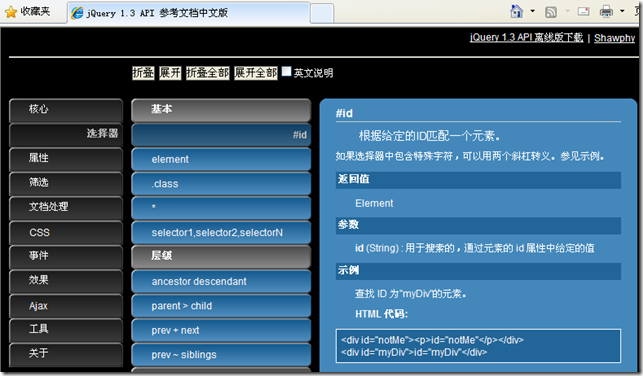Open the 事件 category
The width and height of the screenshot is (643, 376).
pos(66,257)
